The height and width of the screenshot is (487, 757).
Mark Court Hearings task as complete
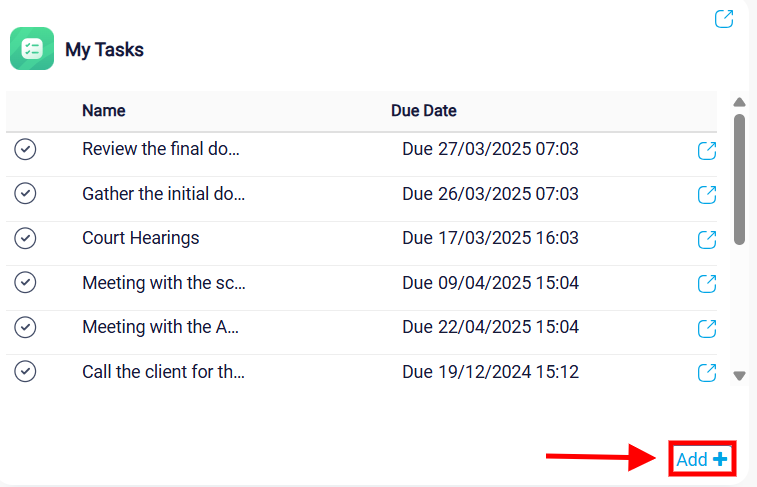[25, 238]
